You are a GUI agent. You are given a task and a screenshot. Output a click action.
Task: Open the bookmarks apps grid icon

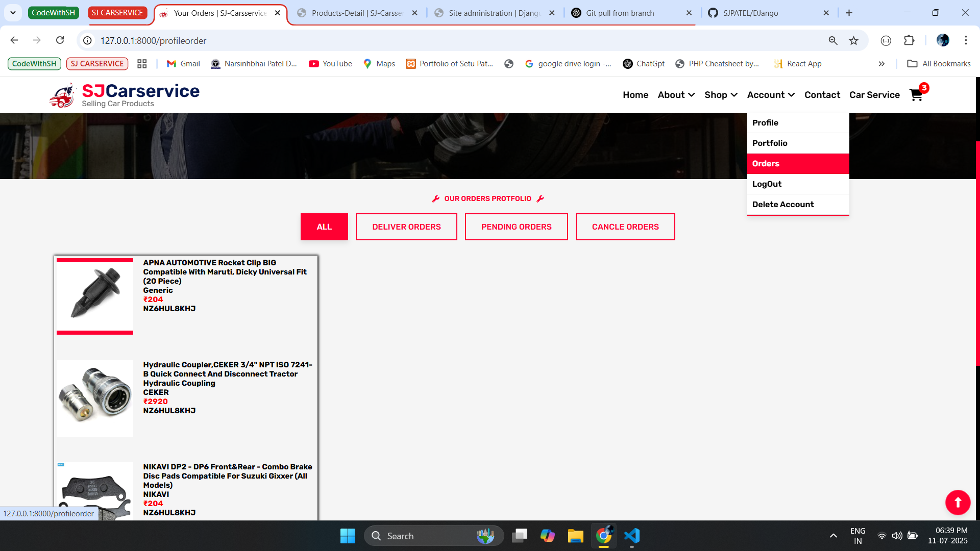142,64
